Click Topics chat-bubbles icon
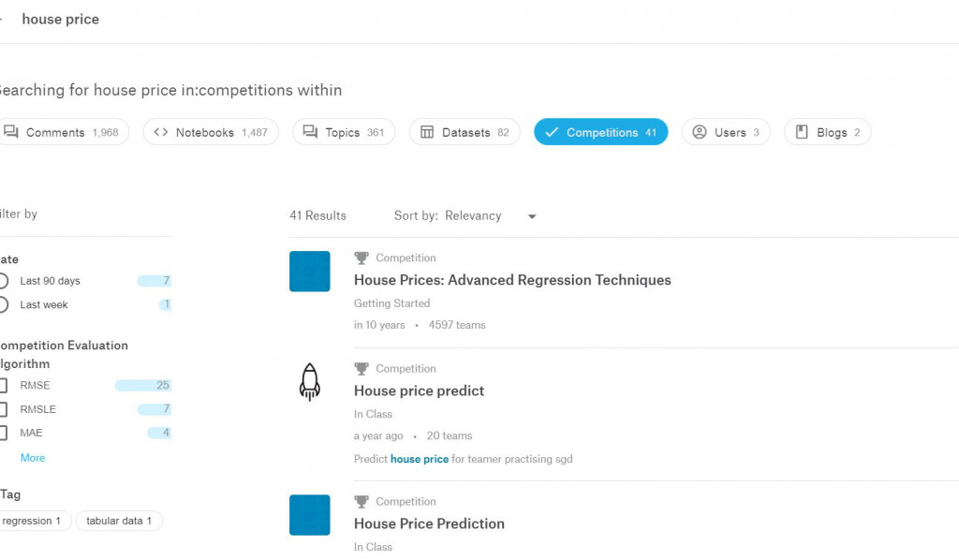The height and width of the screenshot is (560, 959). click(310, 132)
